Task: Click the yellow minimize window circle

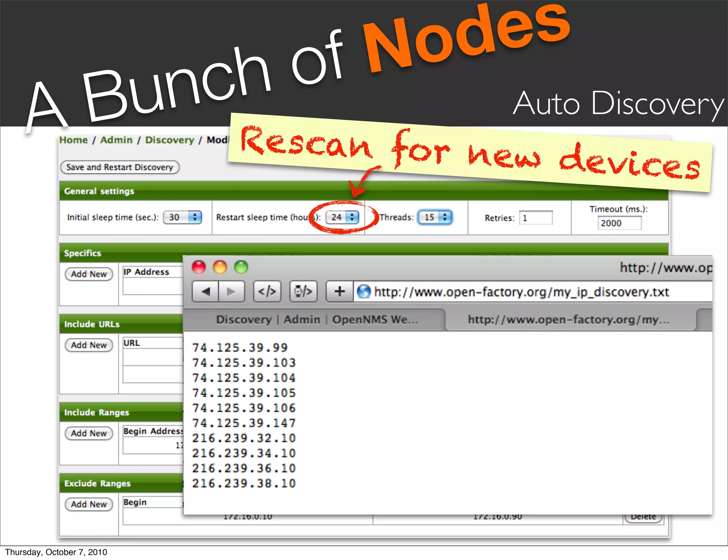Action: coord(220,267)
